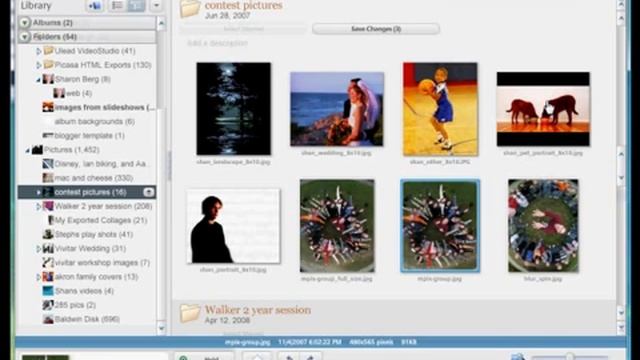Click the Pictures folder icon
The height and width of the screenshot is (360, 640).
tap(37, 150)
